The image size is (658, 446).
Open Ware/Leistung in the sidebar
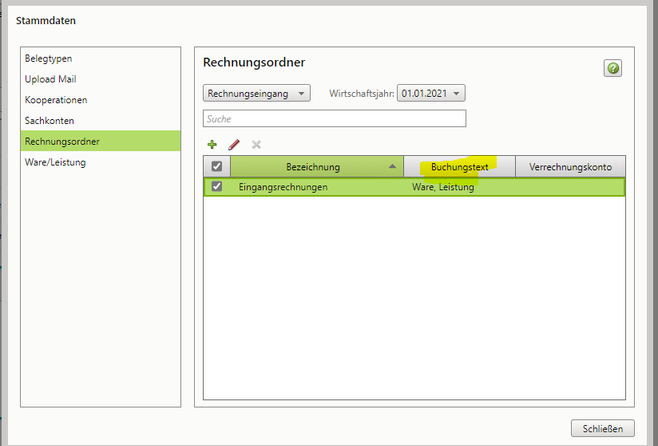55,162
